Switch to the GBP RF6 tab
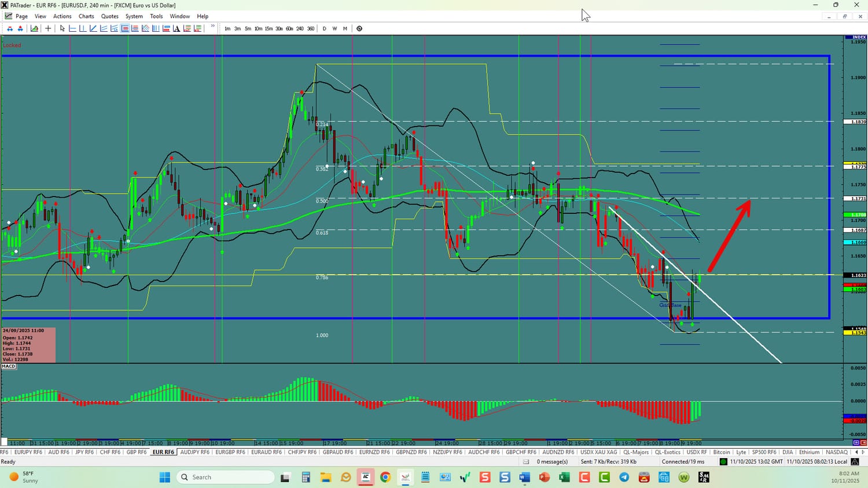 (136, 452)
